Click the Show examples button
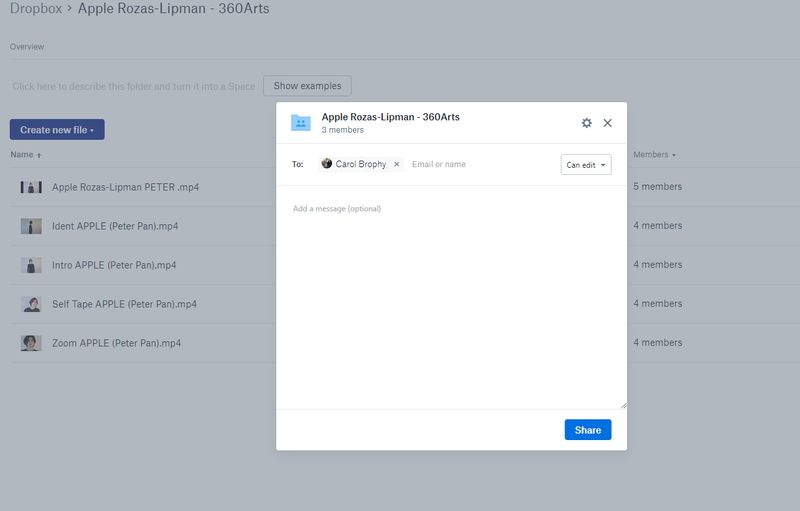The image size is (800, 511). (x=307, y=86)
